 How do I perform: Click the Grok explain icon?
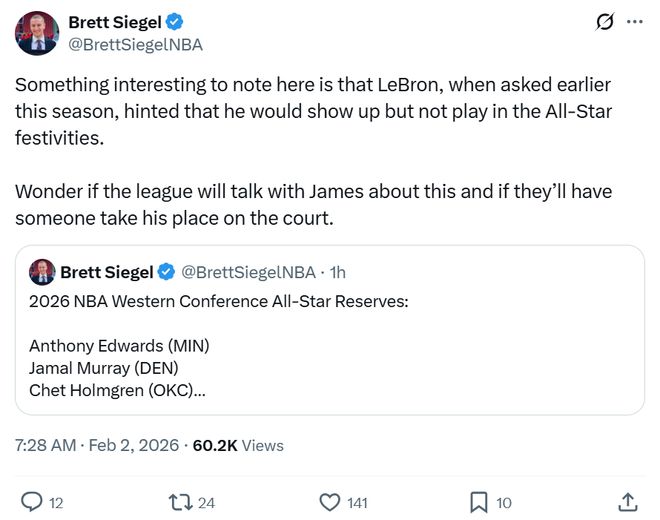click(x=604, y=22)
